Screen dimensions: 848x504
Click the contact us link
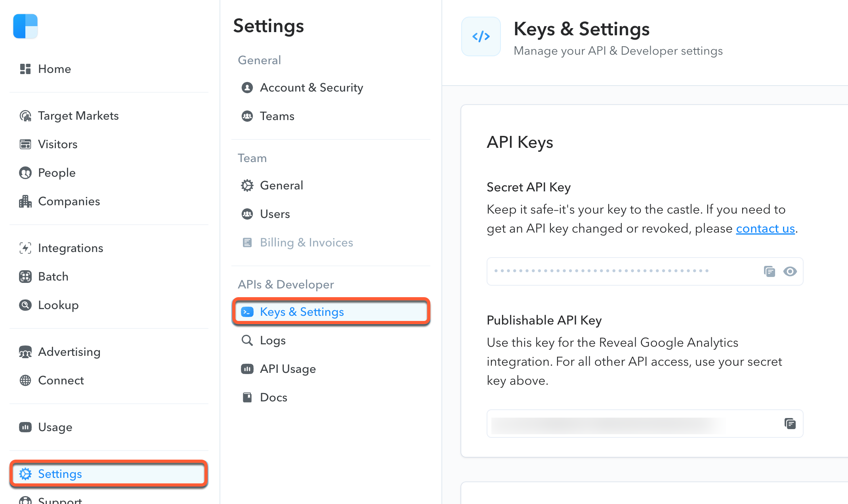click(765, 229)
